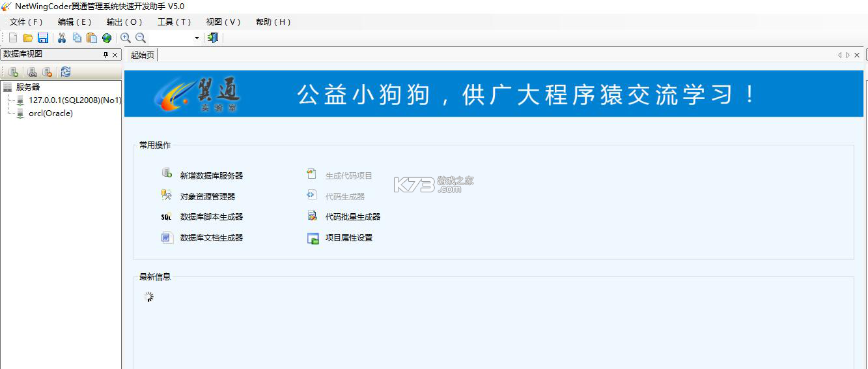Paste using the clipboard toolbar icon
Screen dimensions: 868x369
[x=92, y=38]
